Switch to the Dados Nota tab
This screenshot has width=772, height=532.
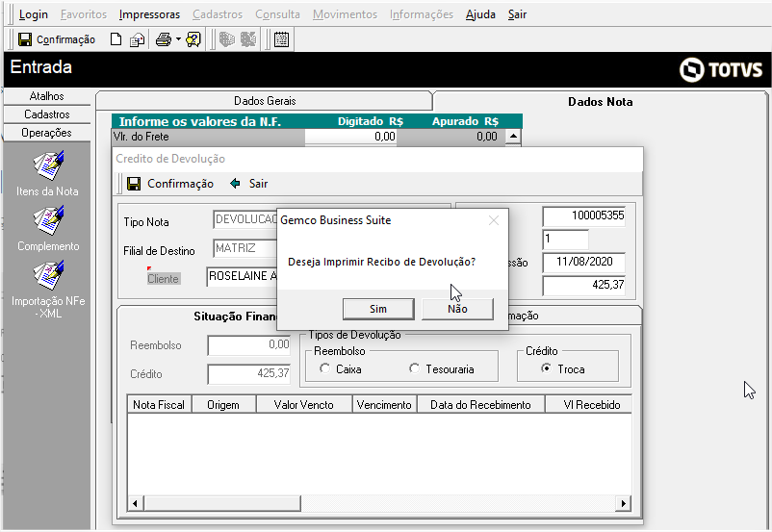coord(600,102)
